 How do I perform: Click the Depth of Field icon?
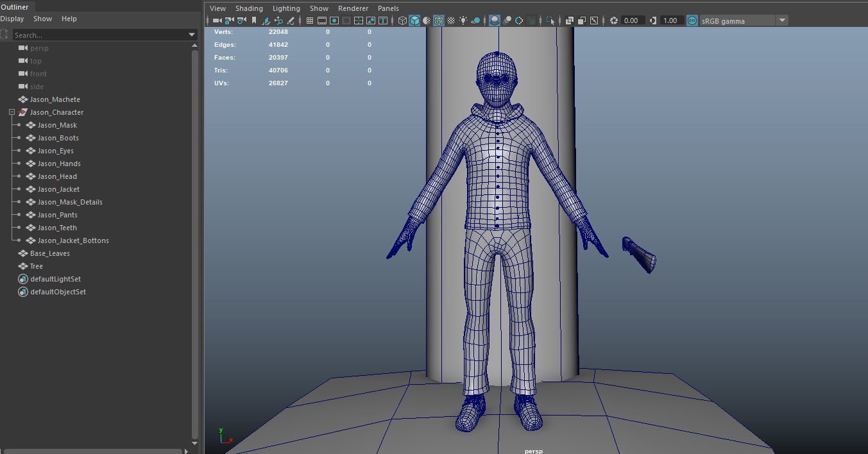tap(531, 21)
